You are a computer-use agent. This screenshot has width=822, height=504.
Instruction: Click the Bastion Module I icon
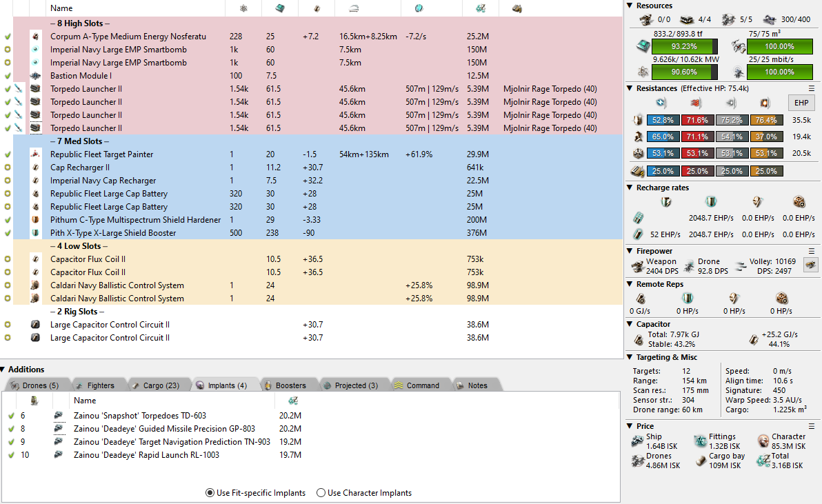pyautogui.click(x=36, y=76)
